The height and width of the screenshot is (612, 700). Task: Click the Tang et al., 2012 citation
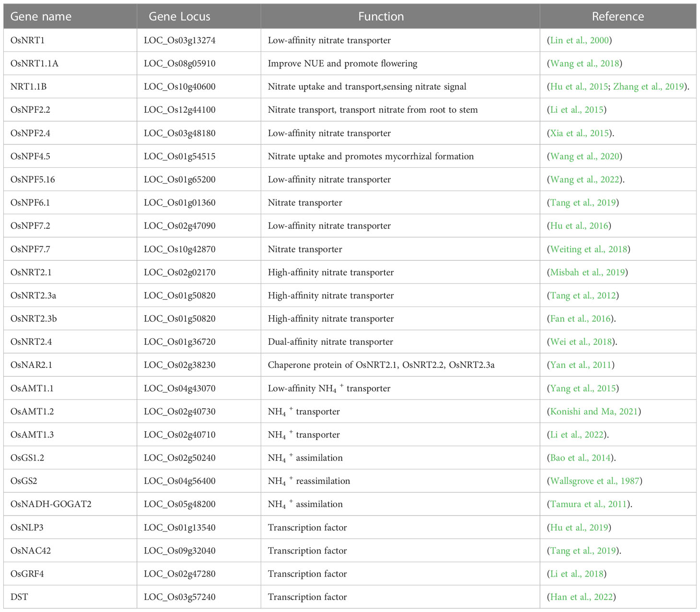[583, 295]
